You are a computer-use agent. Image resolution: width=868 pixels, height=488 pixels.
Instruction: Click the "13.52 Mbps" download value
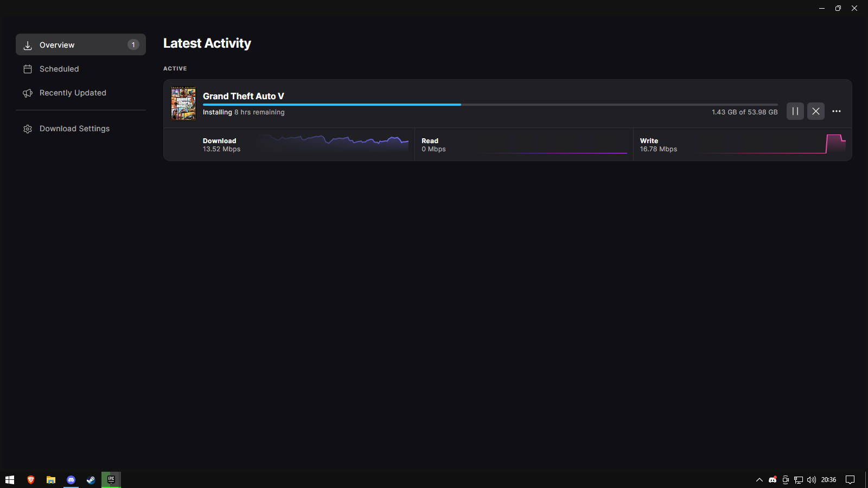tap(221, 149)
